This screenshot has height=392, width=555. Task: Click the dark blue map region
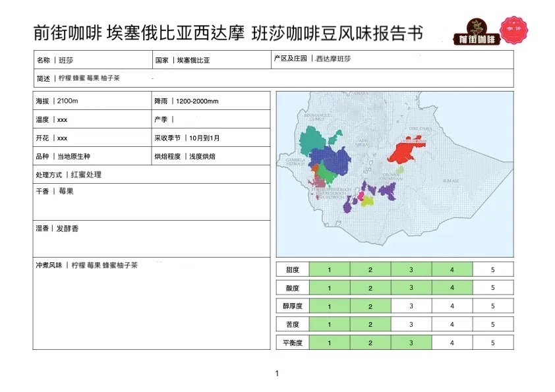tap(334, 160)
